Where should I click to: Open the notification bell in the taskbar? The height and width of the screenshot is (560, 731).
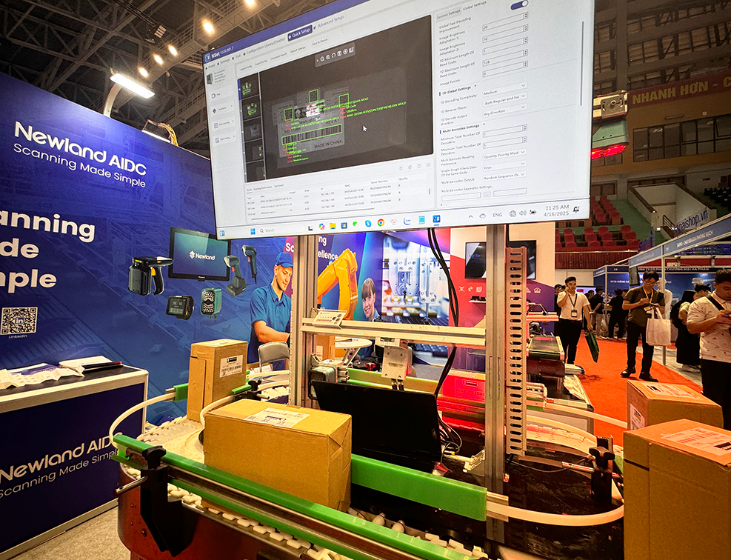point(576,209)
